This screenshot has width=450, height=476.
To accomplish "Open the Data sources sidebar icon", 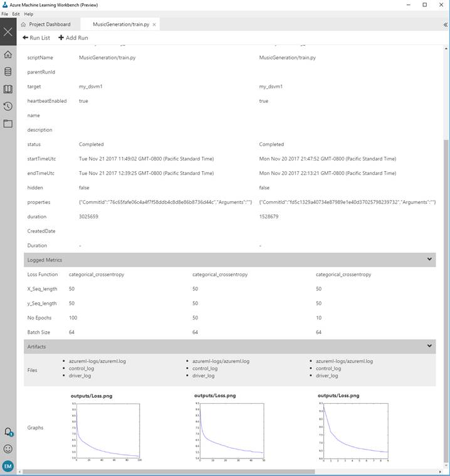I will pos(8,71).
